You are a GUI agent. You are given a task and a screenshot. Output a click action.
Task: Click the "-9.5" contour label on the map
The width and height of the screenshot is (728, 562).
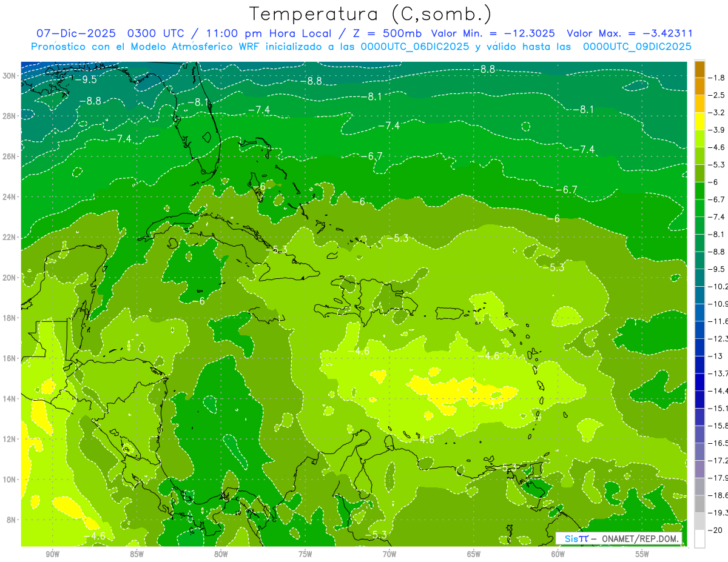pyautogui.click(x=85, y=79)
